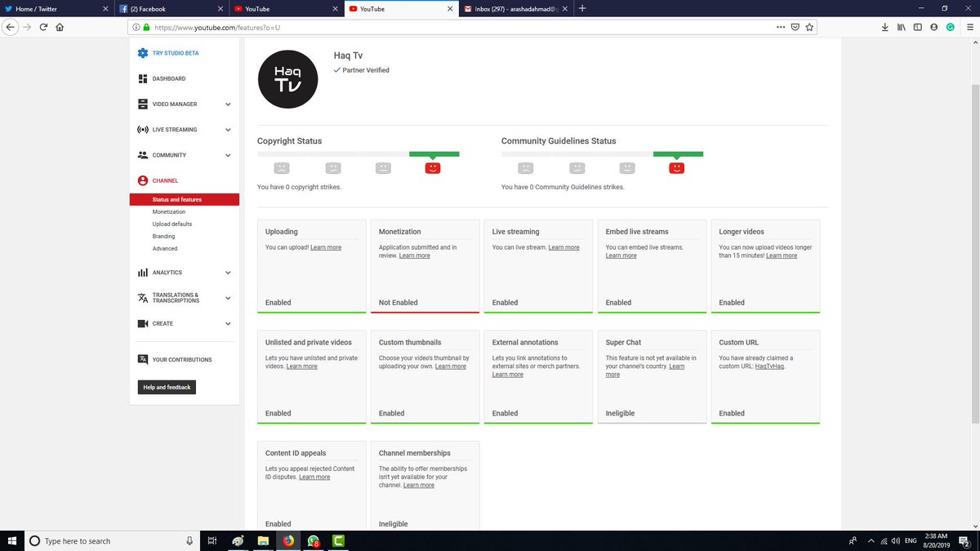Open Upload defaults under Channel
The width and height of the screenshot is (980, 551).
pyautogui.click(x=172, y=224)
